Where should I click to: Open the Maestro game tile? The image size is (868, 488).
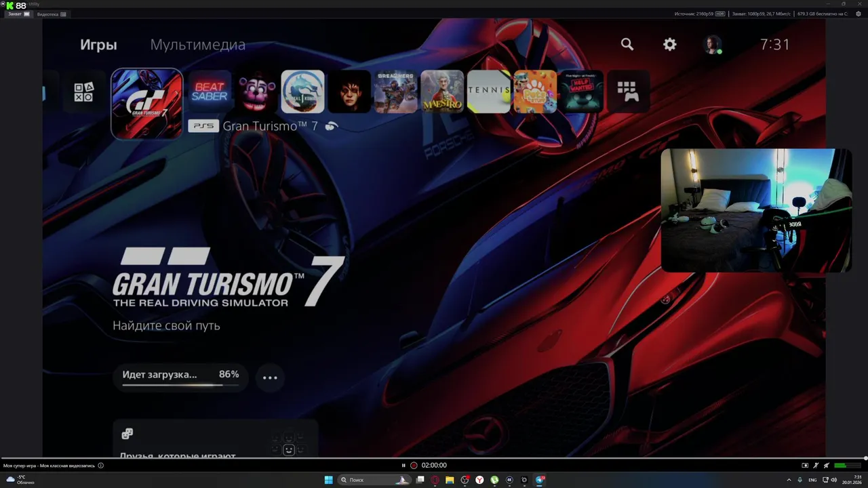point(442,91)
